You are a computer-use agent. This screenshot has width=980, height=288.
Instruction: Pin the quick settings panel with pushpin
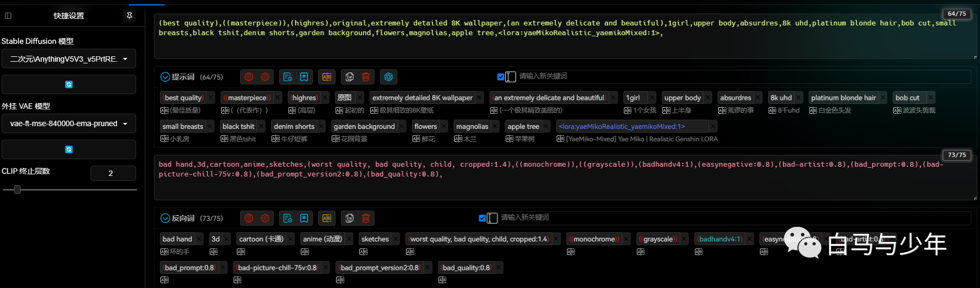point(130,16)
